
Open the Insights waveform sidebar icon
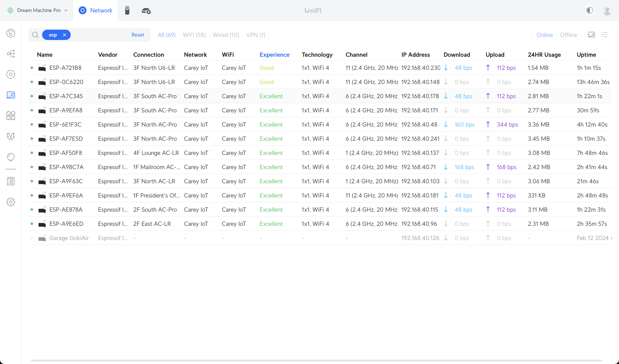tap(11, 136)
